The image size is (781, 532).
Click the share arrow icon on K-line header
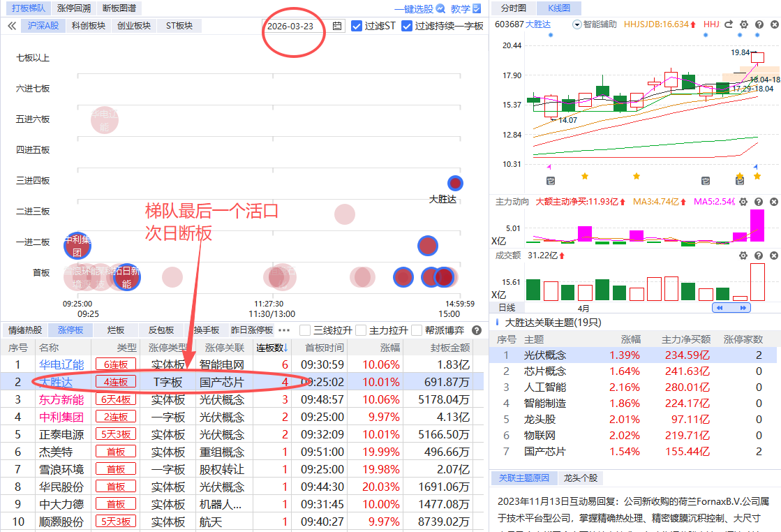(x=728, y=24)
